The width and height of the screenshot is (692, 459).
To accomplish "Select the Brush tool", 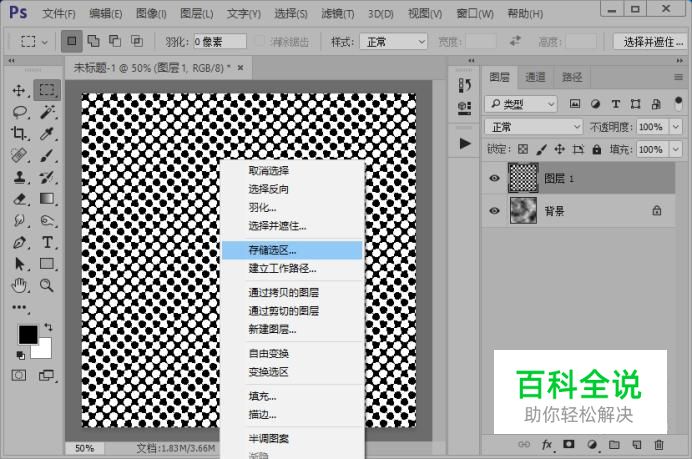I will click(47, 155).
